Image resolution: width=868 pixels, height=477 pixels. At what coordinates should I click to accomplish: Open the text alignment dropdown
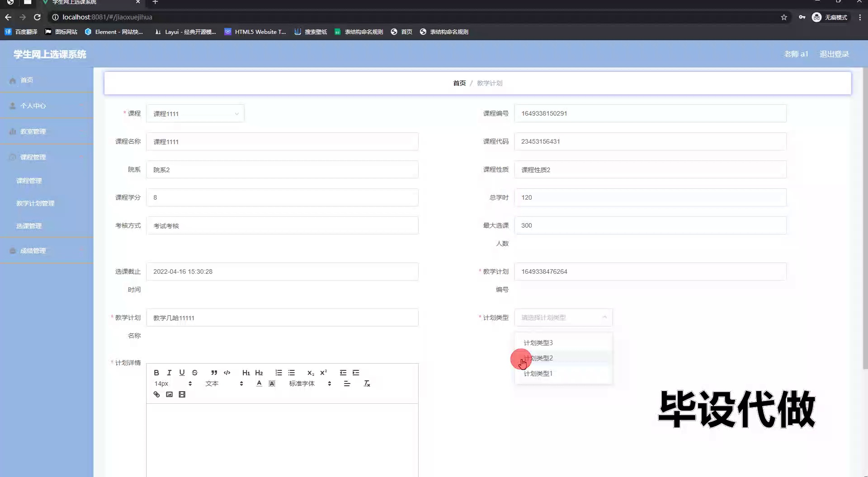[x=347, y=383]
